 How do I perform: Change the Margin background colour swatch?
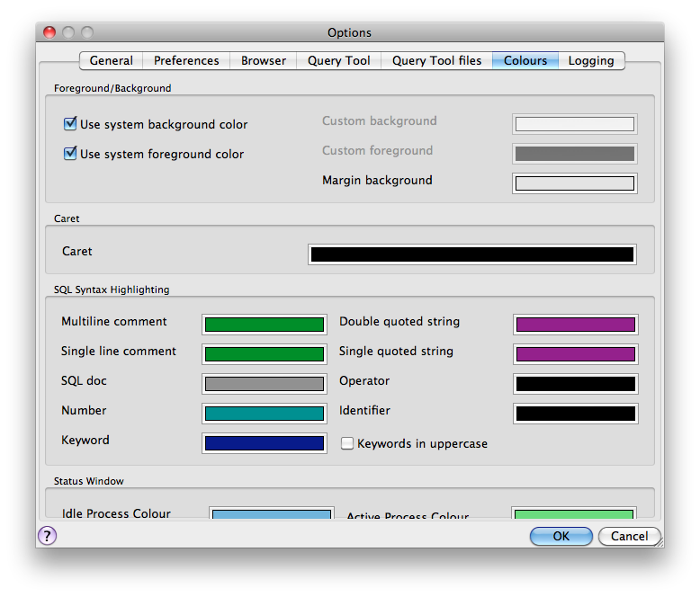click(575, 183)
